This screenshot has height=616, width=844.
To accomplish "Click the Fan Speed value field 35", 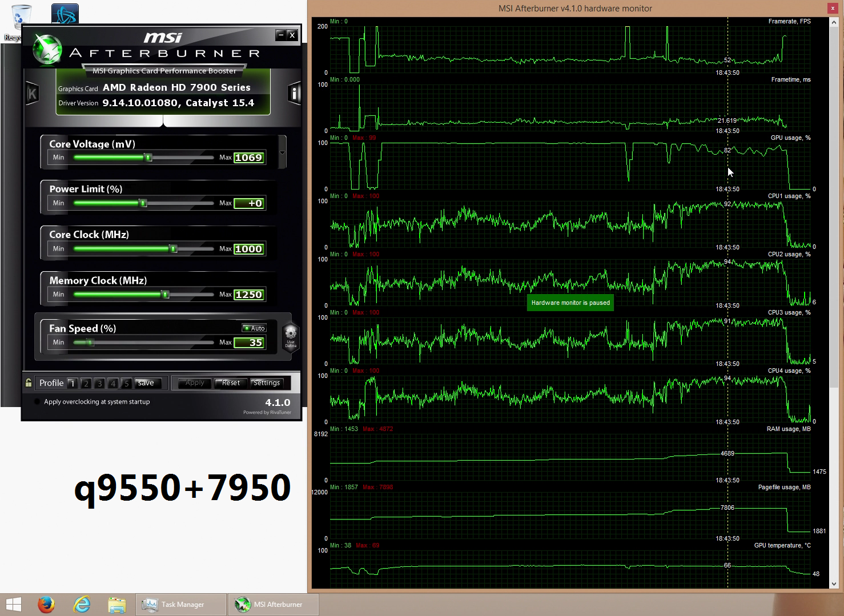I will [x=249, y=343].
